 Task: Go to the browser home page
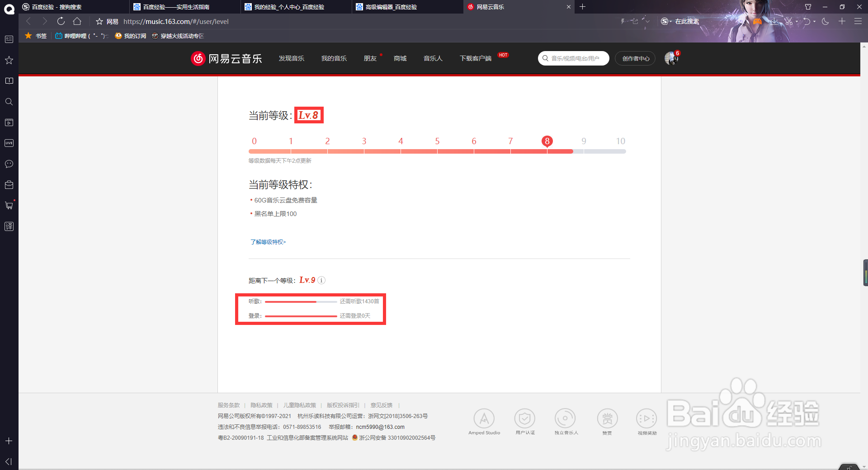click(77, 21)
